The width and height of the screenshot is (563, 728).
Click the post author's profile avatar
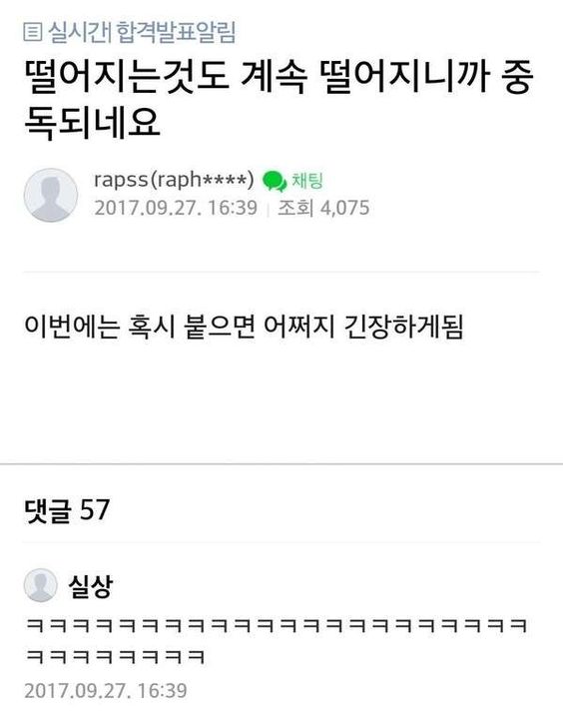[x=51, y=195]
